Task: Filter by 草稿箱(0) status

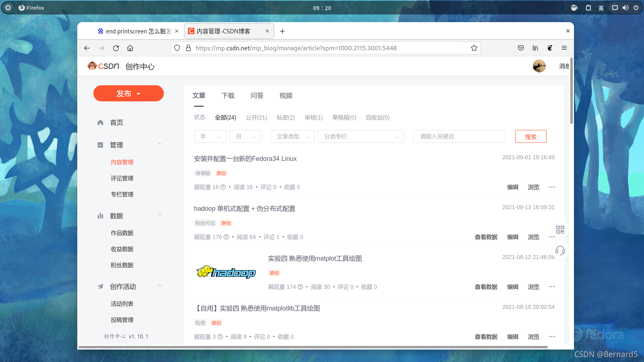Action: point(344,117)
